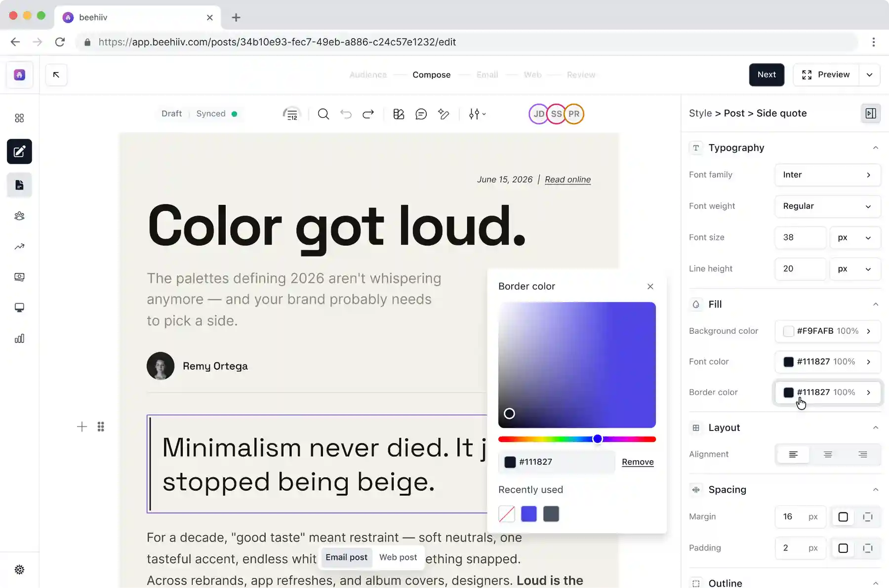The image size is (889, 588).
Task: Pick the blue recently used swatch
Action: [528, 514]
